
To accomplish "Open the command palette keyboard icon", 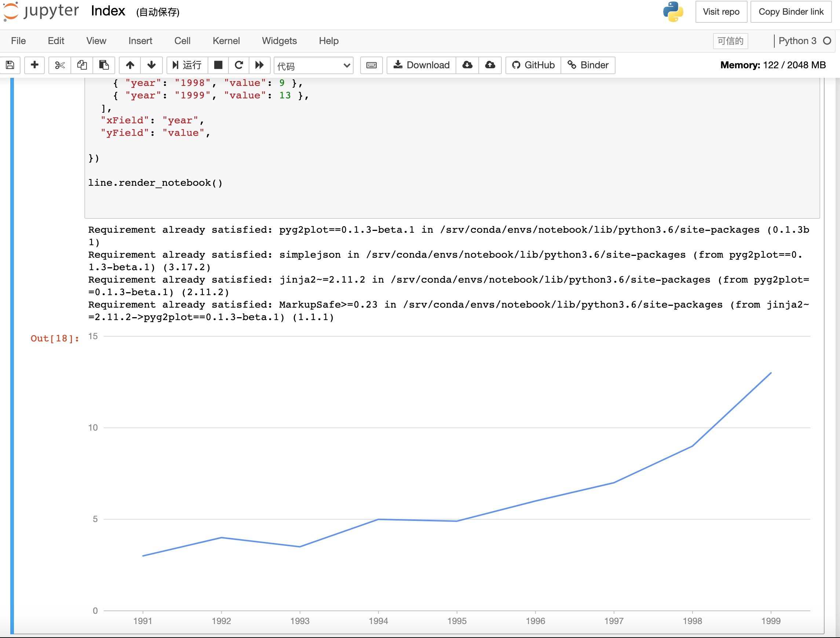I will pyautogui.click(x=371, y=65).
